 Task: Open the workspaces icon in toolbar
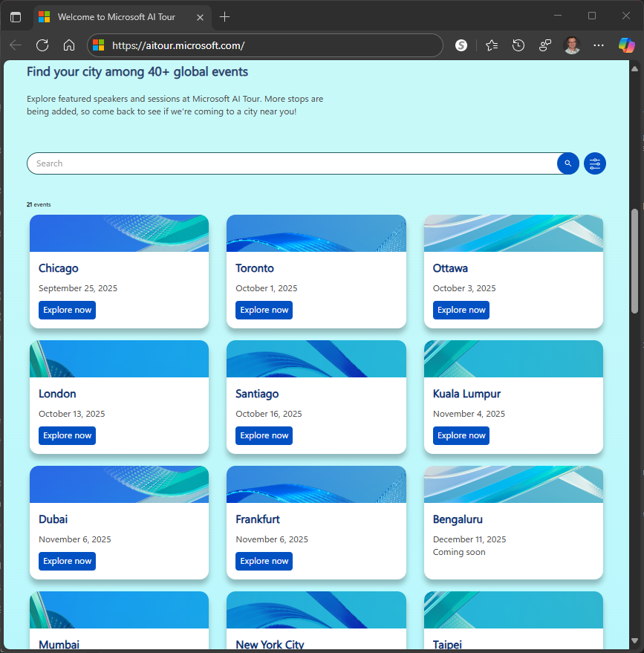[545, 45]
